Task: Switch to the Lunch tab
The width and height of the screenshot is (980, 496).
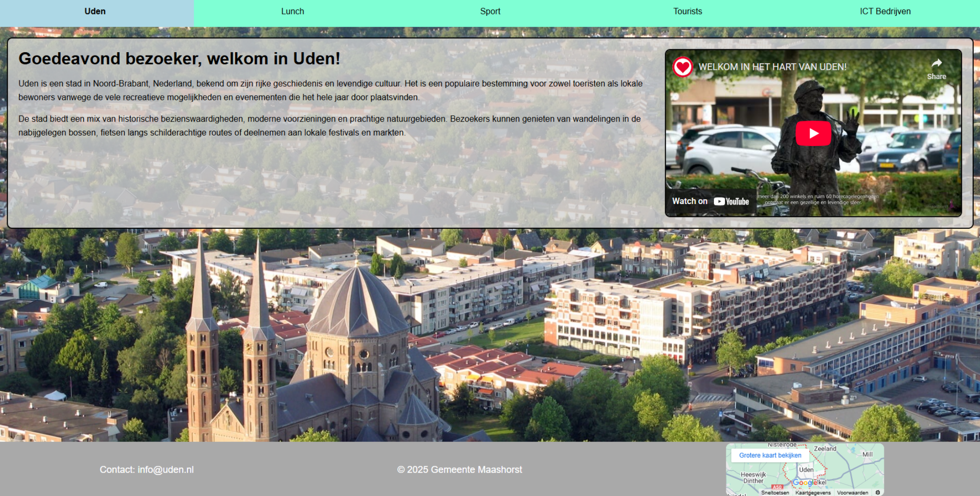Action: [292, 11]
